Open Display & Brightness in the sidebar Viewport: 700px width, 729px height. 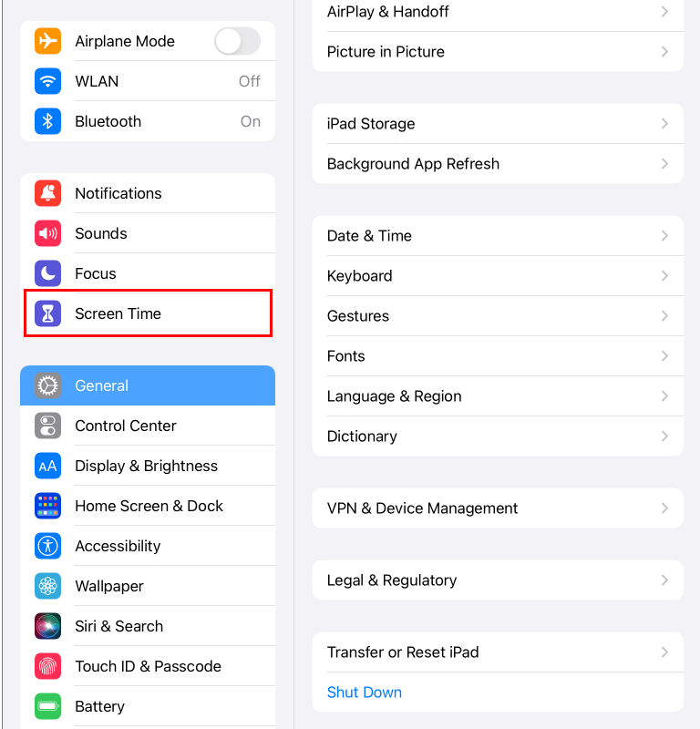(x=148, y=466)
